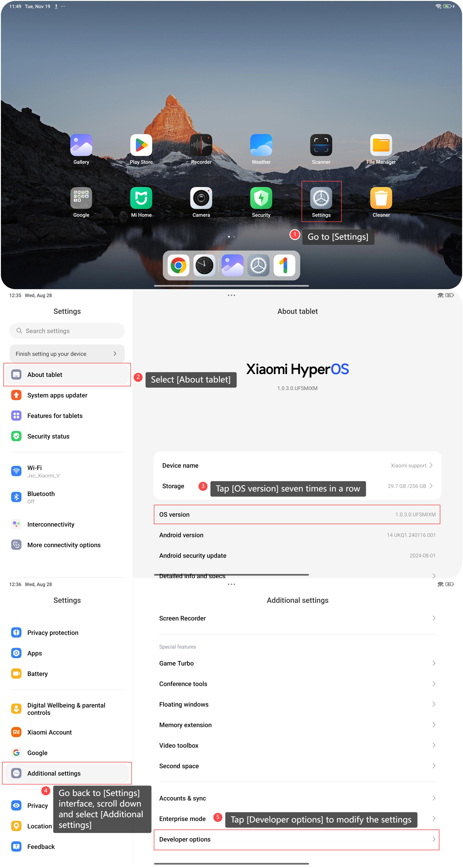This screenshot has width=463, height=868.
Task: Open Storage details chevron row
Action: pyautogui.click(x=431, y=486)
